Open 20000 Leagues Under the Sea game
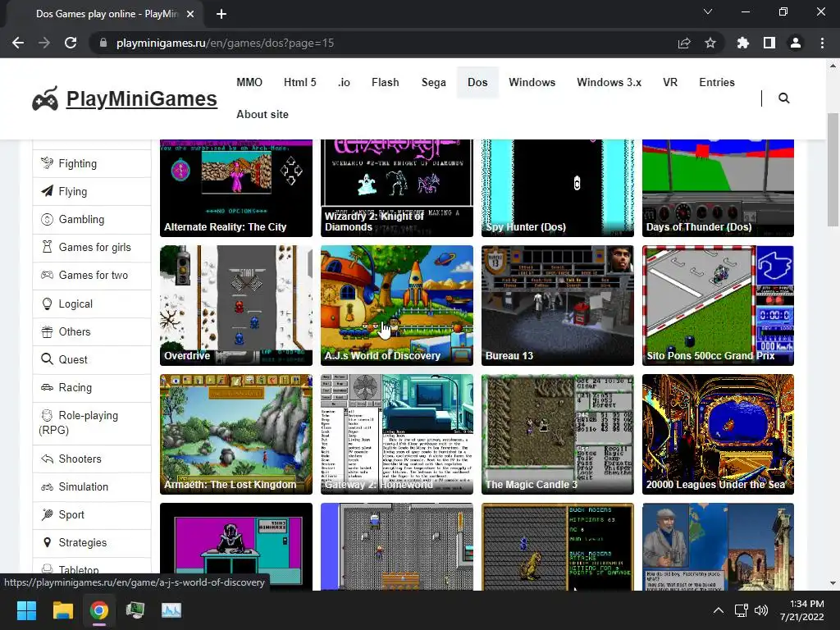 tap(718, 434)
